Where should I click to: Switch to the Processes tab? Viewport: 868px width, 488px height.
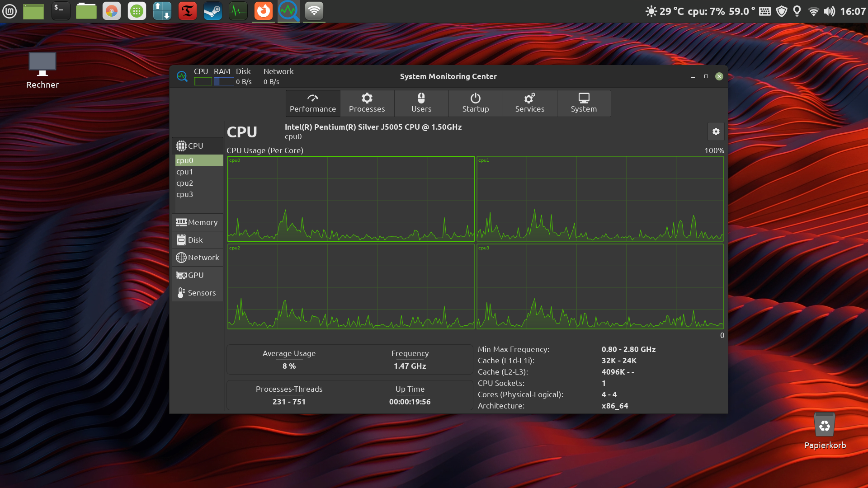367,103
